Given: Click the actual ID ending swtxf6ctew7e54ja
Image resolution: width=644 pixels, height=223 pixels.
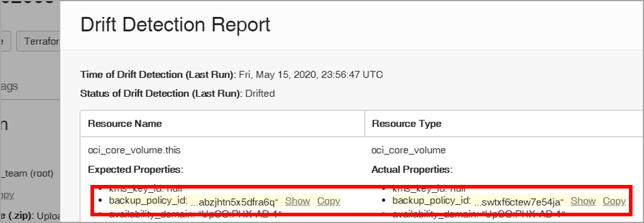Looking at the screenshot, I should coord(519,202).
